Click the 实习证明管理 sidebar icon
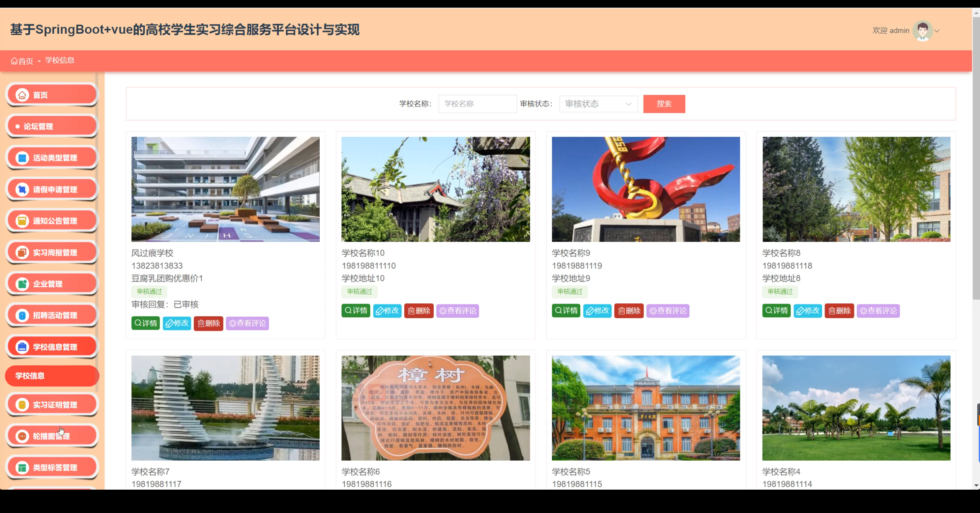980x513 pixels. click(x=22, y=405)
